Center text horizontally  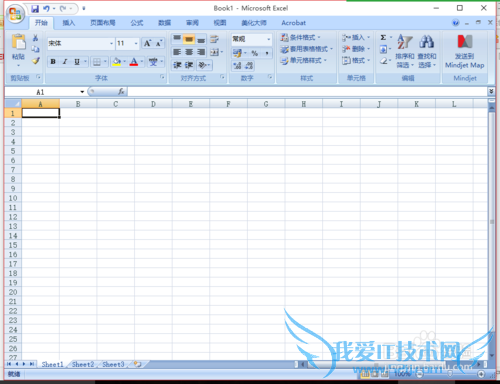[x=189, y=52]
